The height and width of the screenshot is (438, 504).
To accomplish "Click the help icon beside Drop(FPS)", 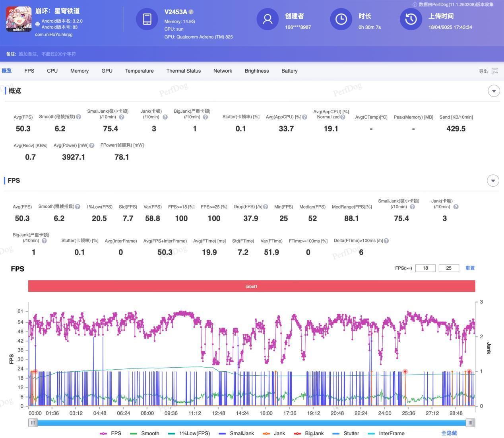I will pyautogui.click(x=266, y=207).
